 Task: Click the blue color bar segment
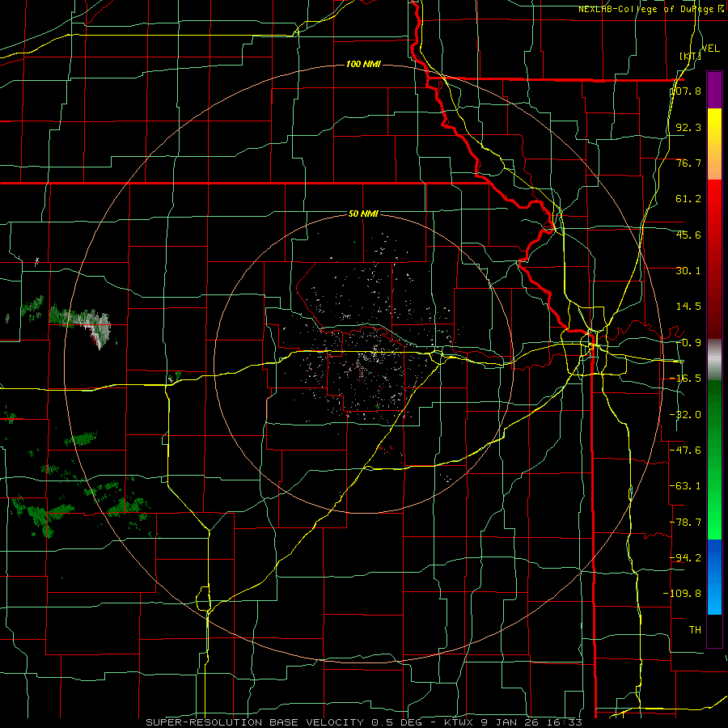pos(714,577)
